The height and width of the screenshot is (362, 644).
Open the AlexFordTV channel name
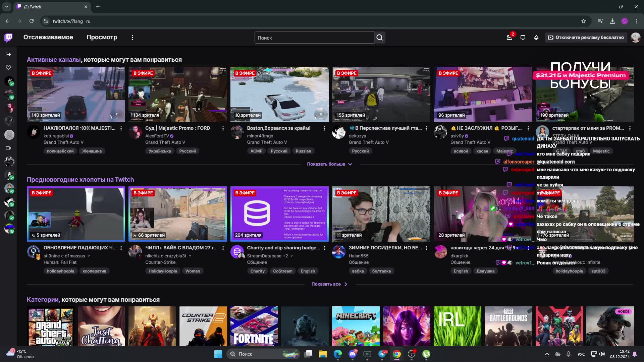point(157,136)
